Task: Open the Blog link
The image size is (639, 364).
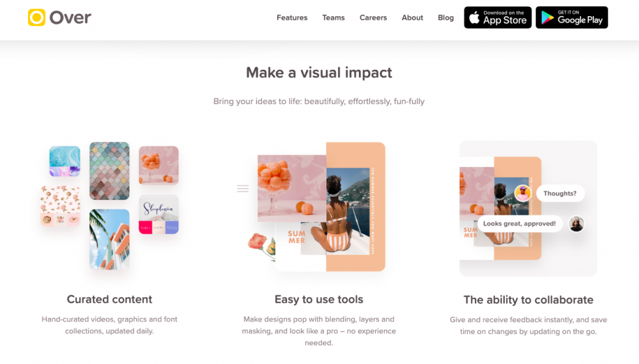Action: click(x=446, y=17)
